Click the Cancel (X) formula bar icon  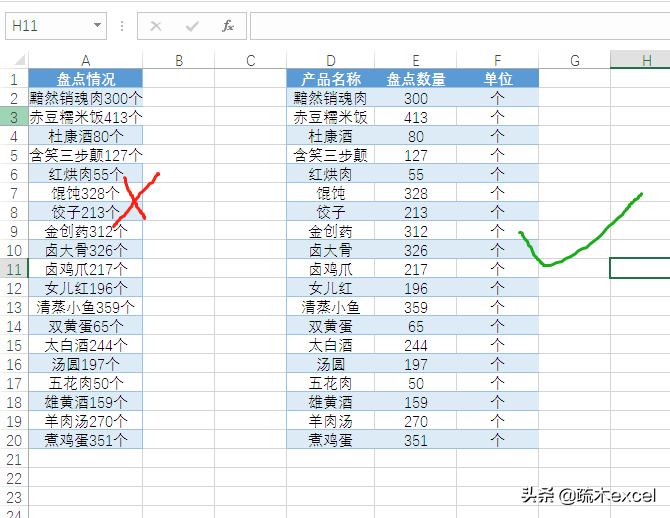[x=156, y=26]
